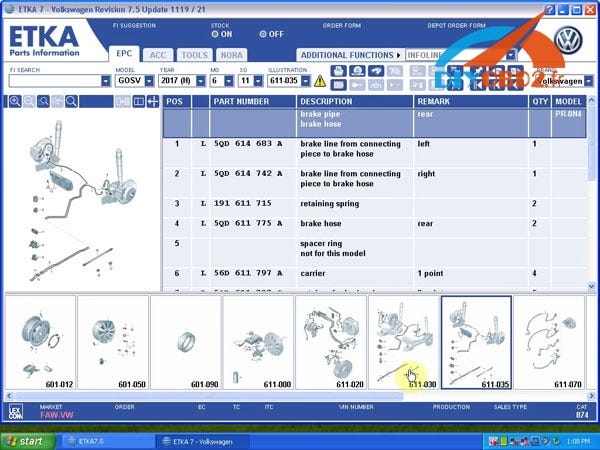Open the ORDER FORM link

click(342, 26)
